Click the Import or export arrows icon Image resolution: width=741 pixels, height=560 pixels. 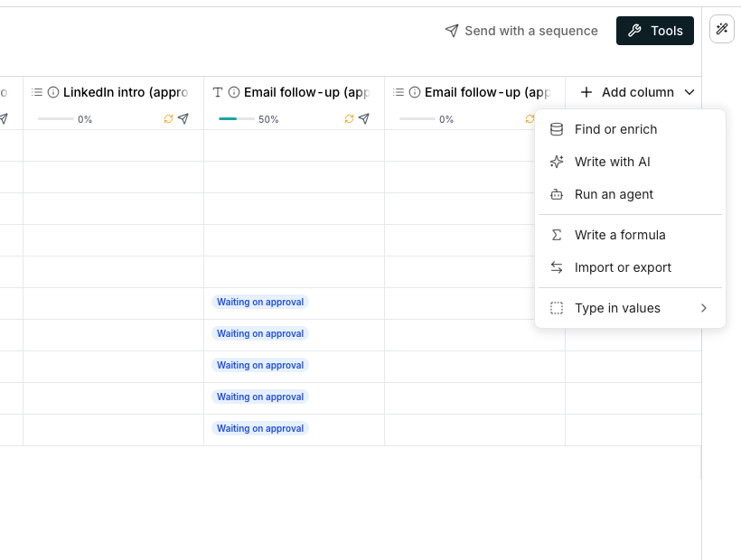tap(557, 267)
